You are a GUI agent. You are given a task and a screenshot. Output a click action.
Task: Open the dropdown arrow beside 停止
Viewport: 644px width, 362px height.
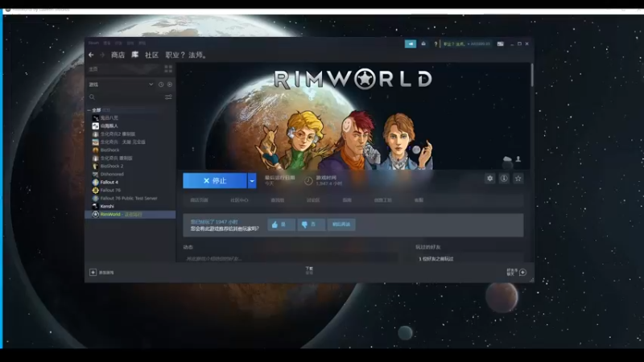coord(252,180)
